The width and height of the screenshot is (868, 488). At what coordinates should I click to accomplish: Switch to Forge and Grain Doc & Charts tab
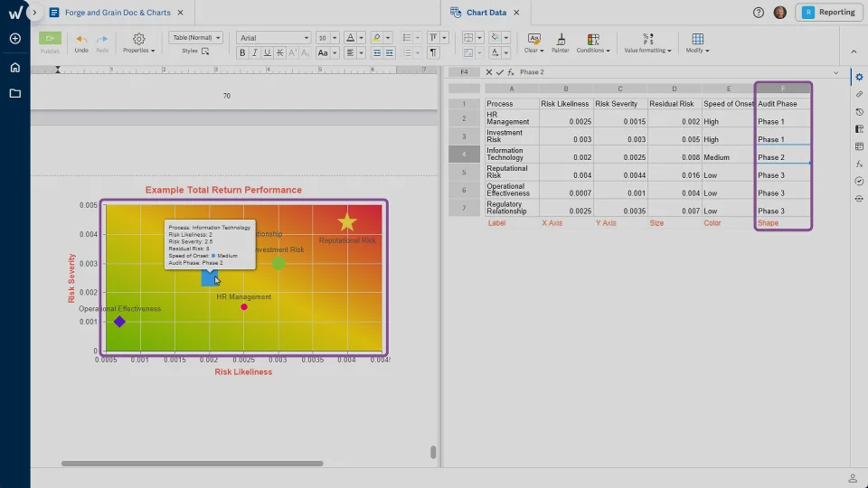tap(118, 12)
